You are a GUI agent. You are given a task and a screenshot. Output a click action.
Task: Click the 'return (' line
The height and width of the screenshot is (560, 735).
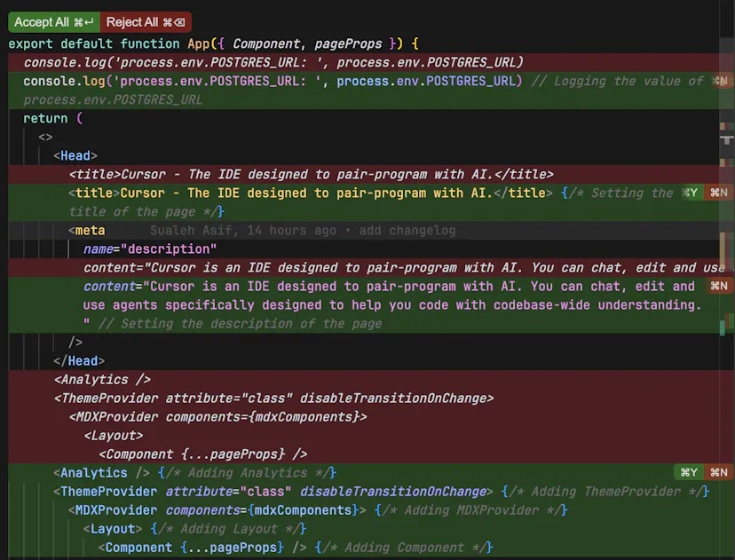click(53, 118)
